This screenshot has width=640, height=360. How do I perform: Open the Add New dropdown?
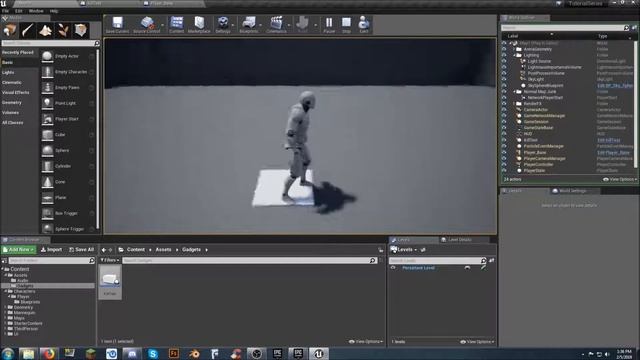click(19, 249)
